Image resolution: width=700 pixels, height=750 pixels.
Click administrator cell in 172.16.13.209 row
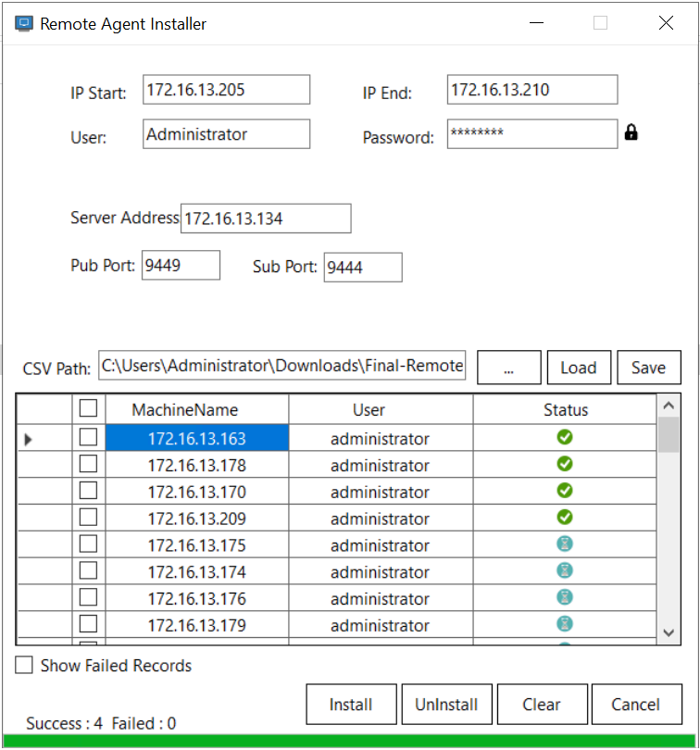coord(381,518)
